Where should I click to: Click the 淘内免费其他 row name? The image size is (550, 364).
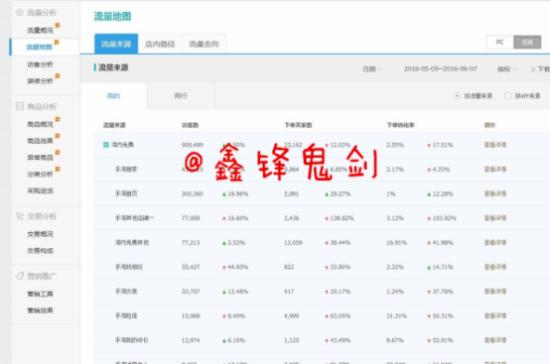pyautogui.click(x=132, y=243)
